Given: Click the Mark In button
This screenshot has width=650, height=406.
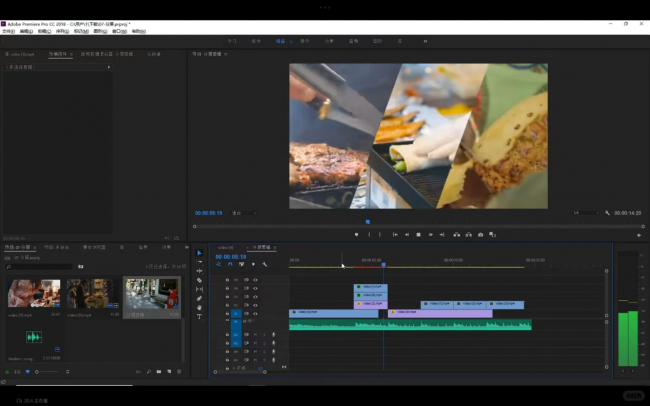Looking at the screenshot, I should tap(369, 235).
